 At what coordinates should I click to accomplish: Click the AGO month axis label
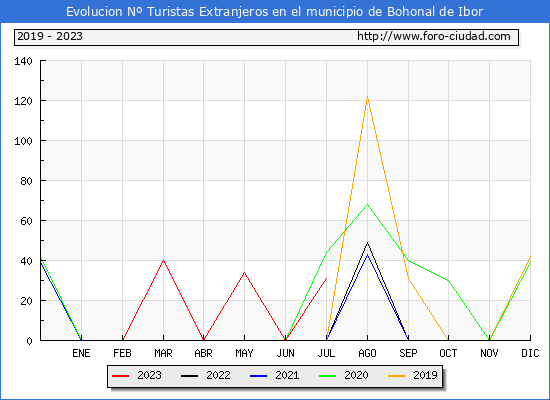coord(367,353)
